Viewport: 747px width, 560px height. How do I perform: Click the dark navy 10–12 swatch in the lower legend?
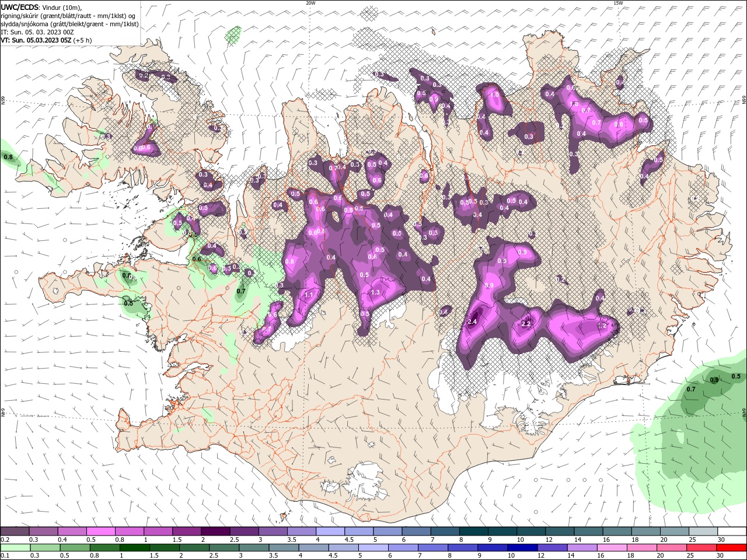522,548
